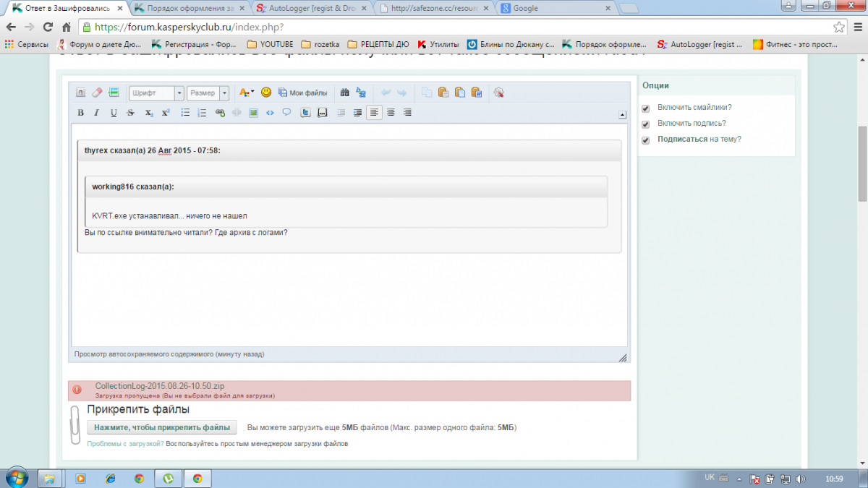Screen dimensions: 868x488
Task: Toggle the Включить подпись checkbox
Action: click(x=646, y=124)
